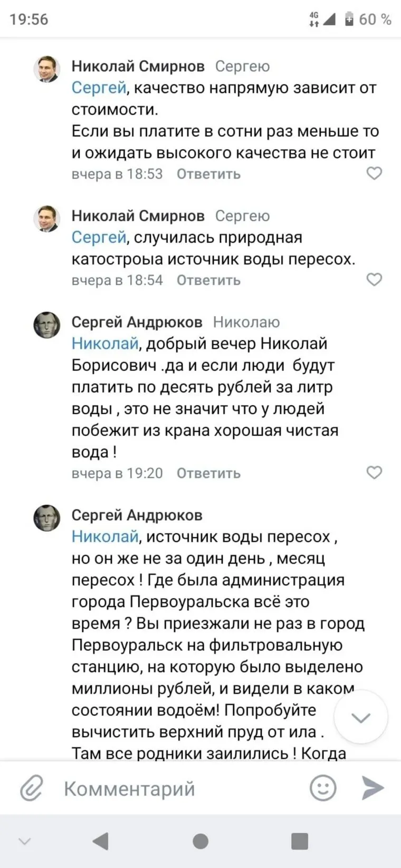Open the emoji smiley picker
401x868 pixels.
pyautogui.click(x=323, y=788)
